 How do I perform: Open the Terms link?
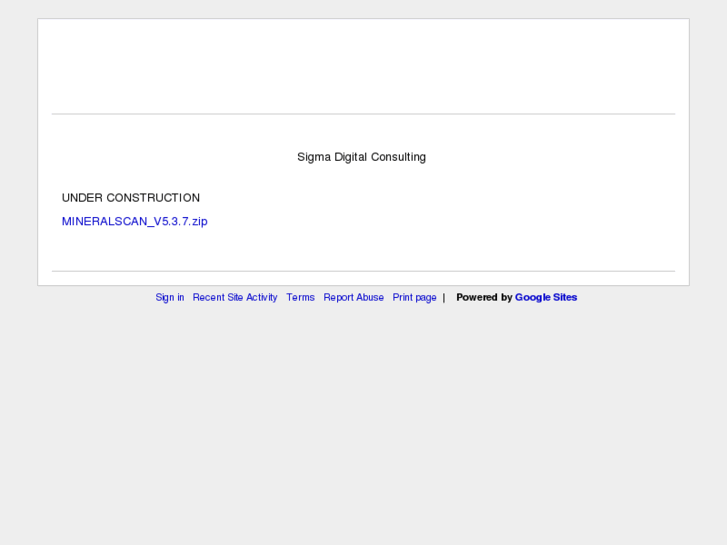click(300, 297)
